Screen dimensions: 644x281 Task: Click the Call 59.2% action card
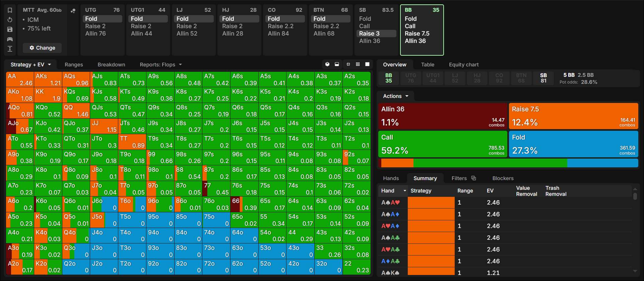point(443,144)
